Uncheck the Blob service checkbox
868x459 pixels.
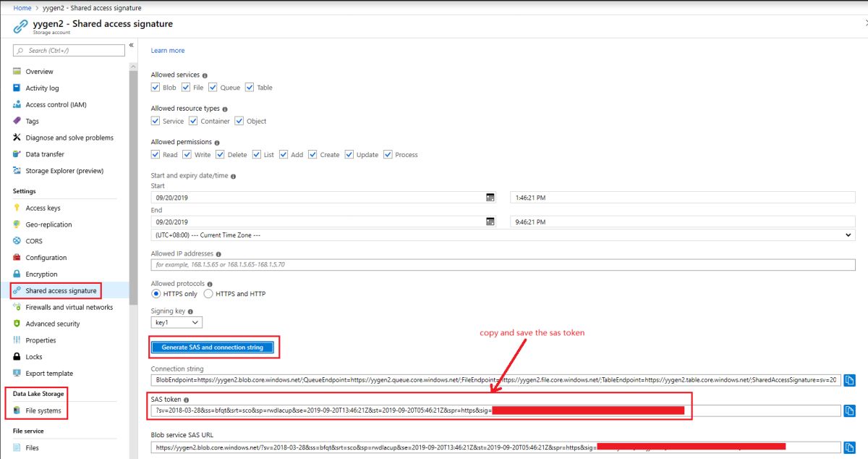156,88
